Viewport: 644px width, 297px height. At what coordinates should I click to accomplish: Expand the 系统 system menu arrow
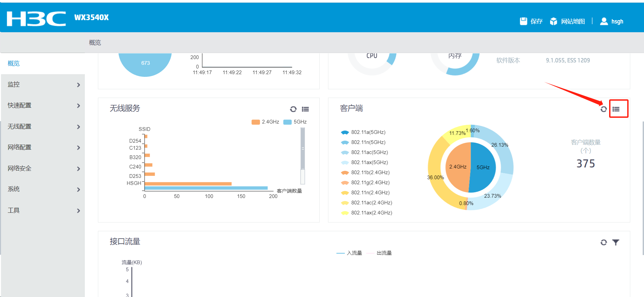point(78,190)
